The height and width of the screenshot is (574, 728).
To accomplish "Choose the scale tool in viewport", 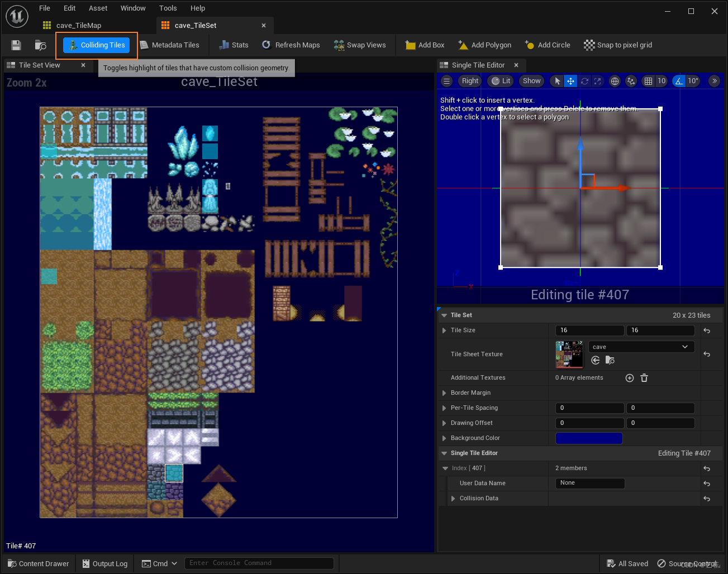I will [x=598, y=81].
